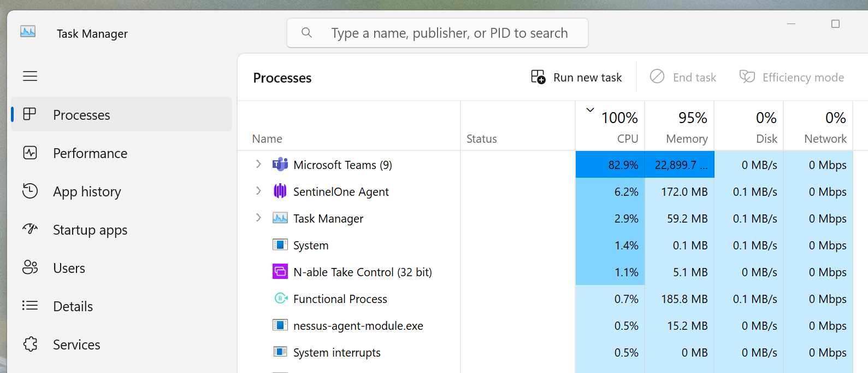Click the SentinelOne Agent process icon

click(280, 191)
